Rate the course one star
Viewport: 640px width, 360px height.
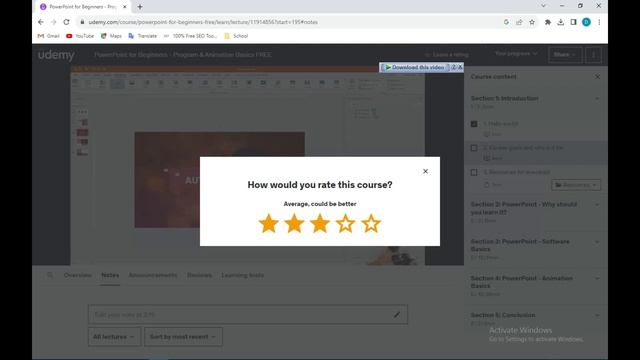(x=269, y=223)
